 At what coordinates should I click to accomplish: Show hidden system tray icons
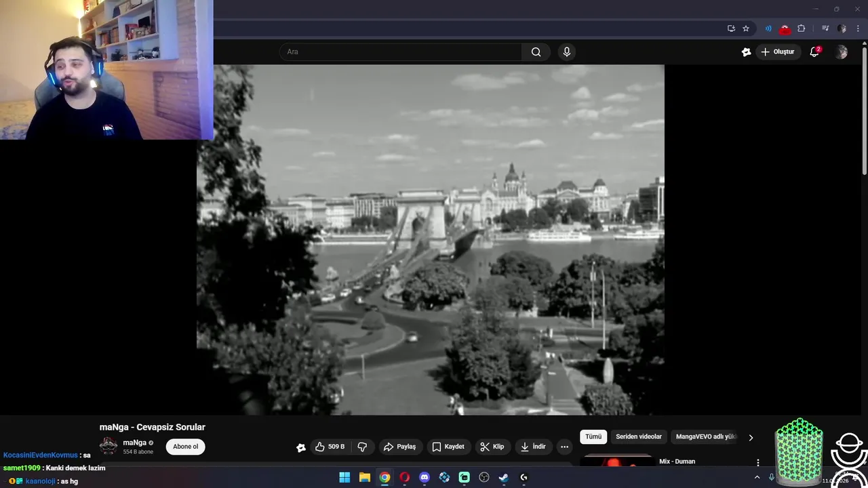coord(757,477)
